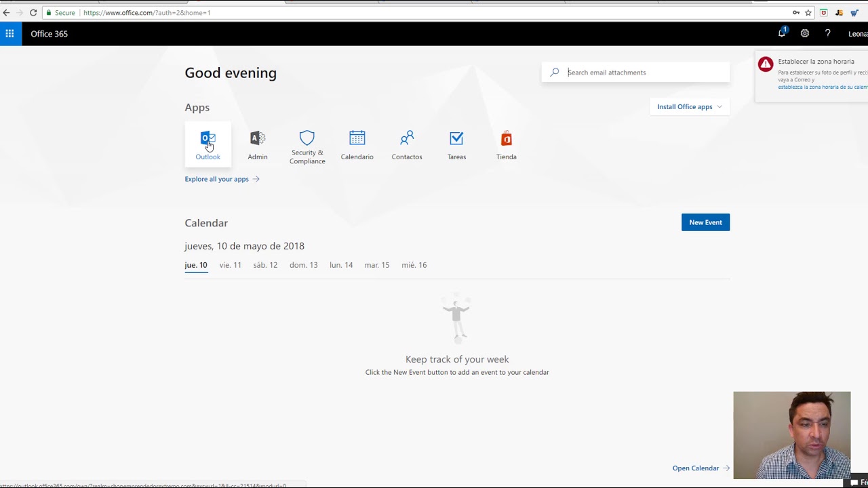The width and height of the screenshot is (868, 488).
Task: Click the red time zone warning icon
Action: [x=766, y=64]
